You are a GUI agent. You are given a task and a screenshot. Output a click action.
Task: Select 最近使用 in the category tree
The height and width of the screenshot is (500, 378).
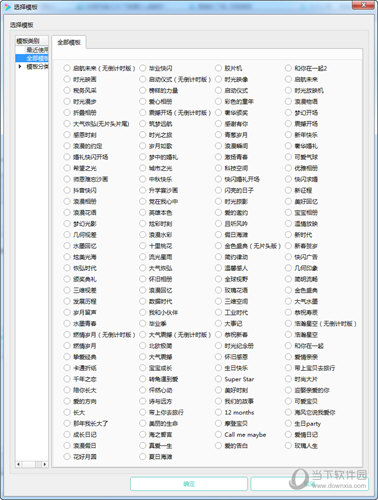point(37,50)
